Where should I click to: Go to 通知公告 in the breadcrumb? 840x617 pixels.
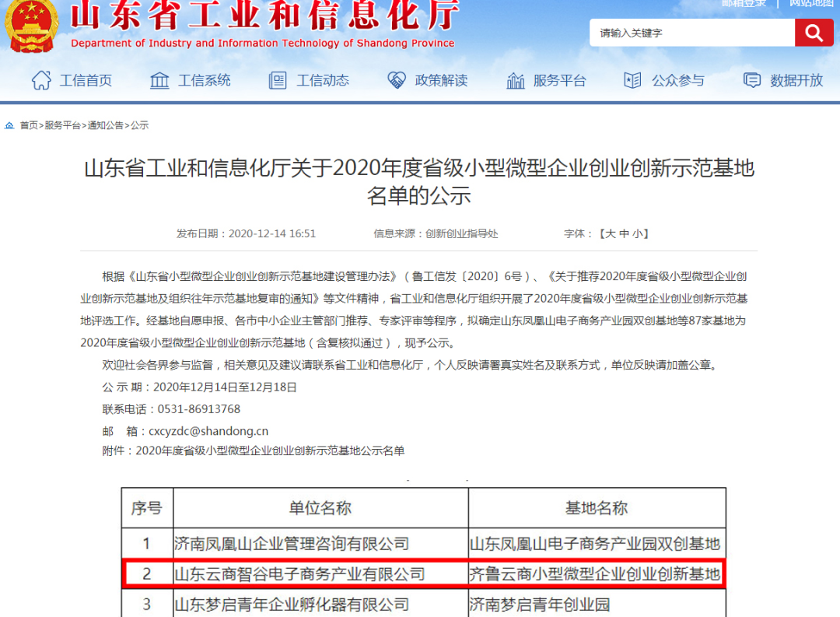[x=106, y=125]
